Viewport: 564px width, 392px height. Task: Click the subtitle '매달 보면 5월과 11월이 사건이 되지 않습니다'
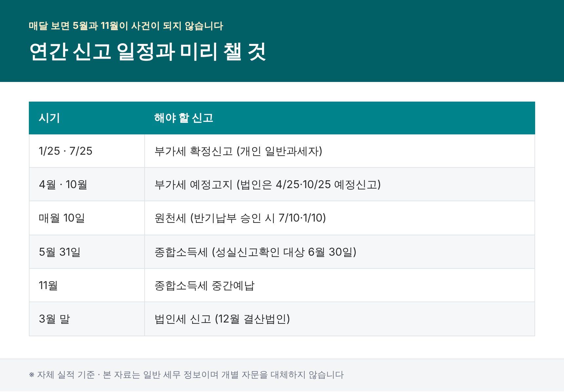tap(126, 26)
